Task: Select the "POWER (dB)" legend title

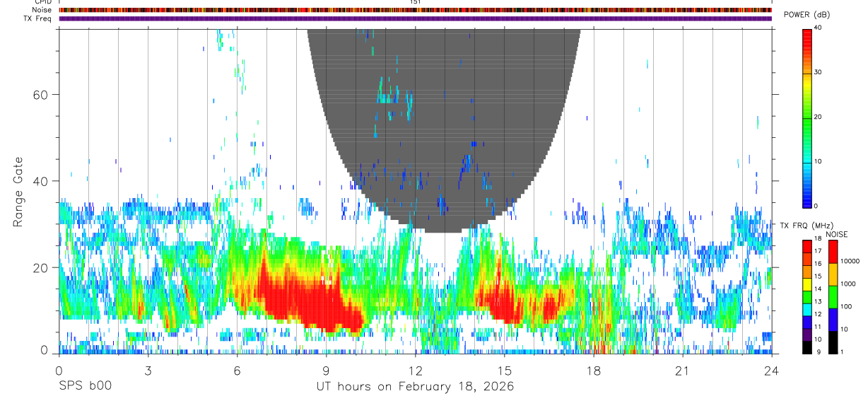Action: click(807, 15)
